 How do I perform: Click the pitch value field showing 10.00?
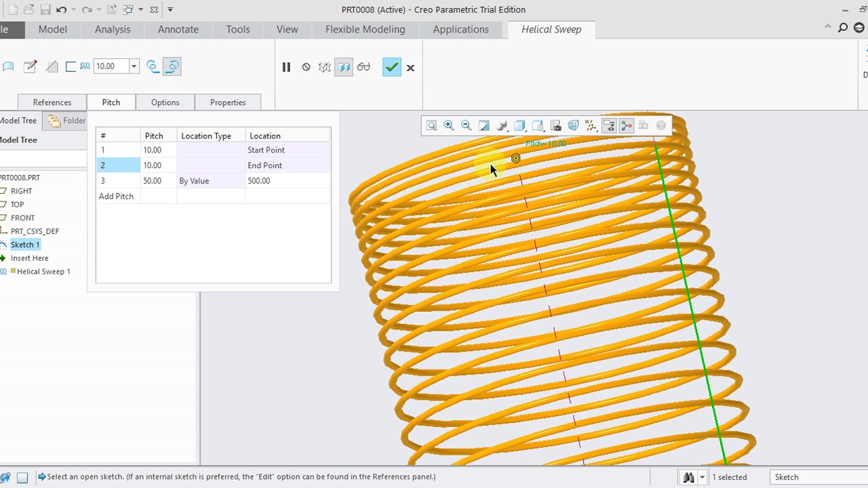111,66
